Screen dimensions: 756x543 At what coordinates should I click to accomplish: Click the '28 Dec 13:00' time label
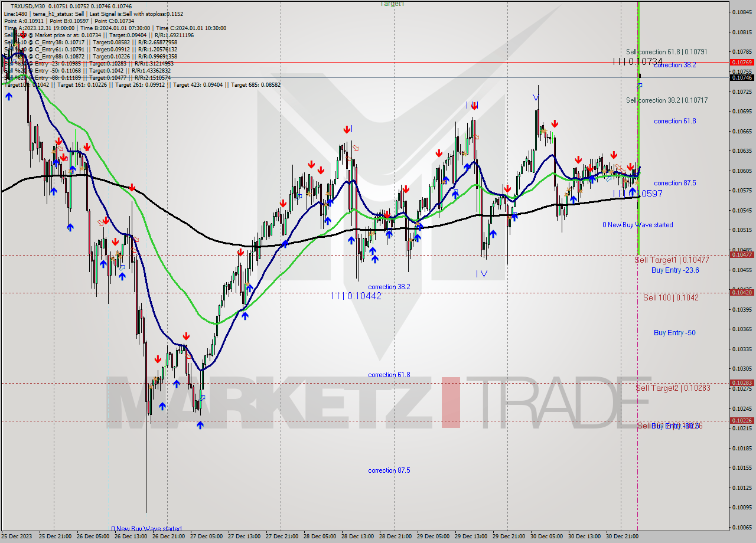(358, 537)
